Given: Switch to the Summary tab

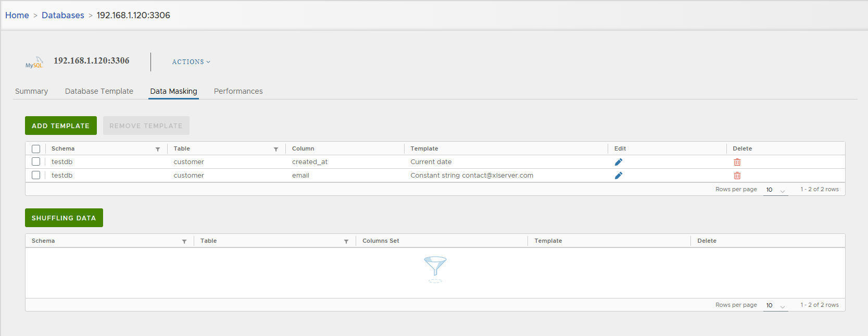Looking at the screenshot, I should pos(31,91).
